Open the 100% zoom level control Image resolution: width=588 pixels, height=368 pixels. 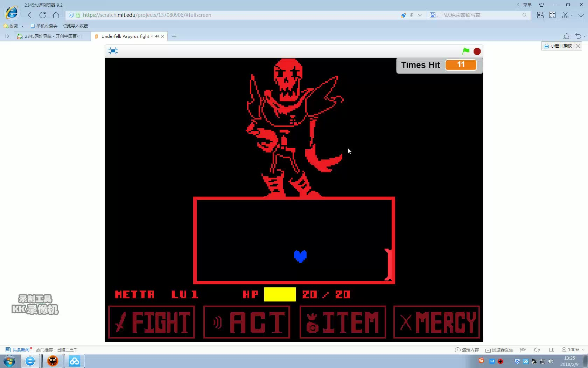click(573, 350)
